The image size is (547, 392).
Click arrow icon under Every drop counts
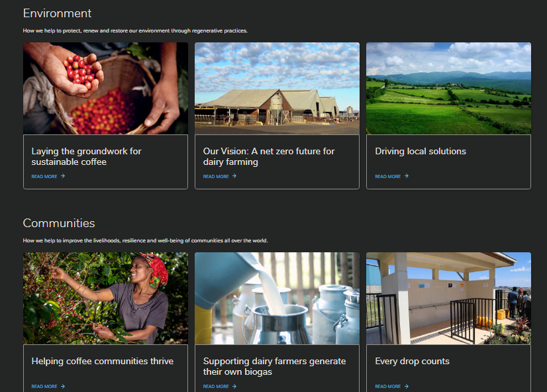407,386
